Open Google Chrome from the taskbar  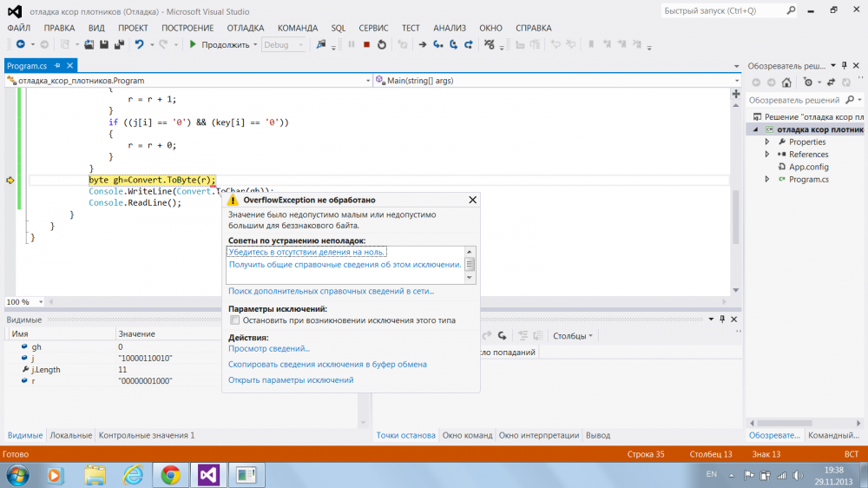tap(170, 475)
